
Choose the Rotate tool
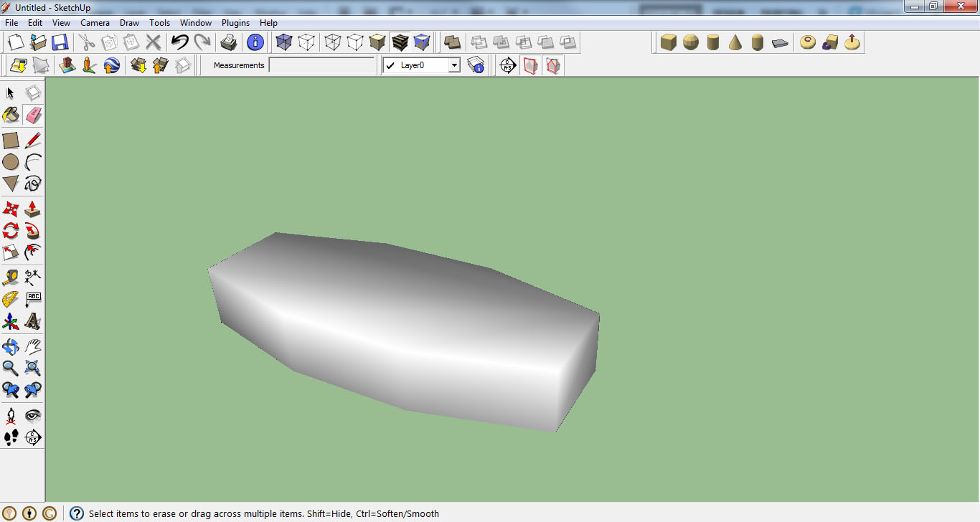pos(11,231)
